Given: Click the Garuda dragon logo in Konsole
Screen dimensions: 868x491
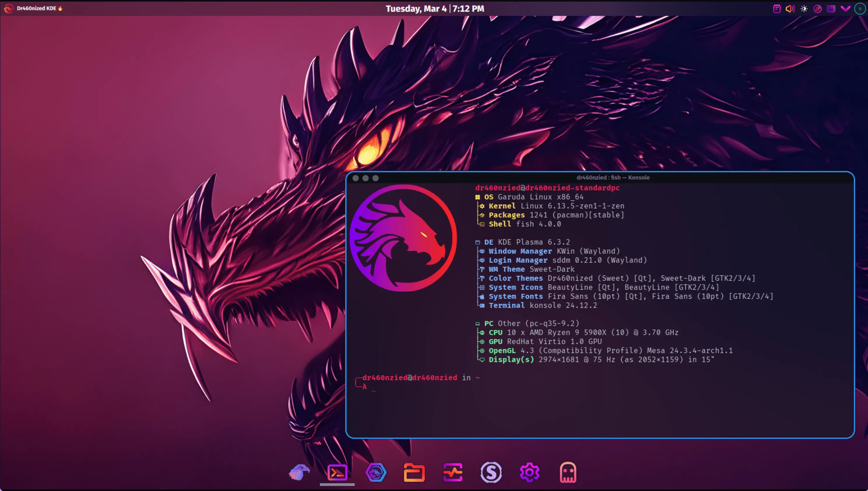Looking at the screenshot, I should pos(403,238).
